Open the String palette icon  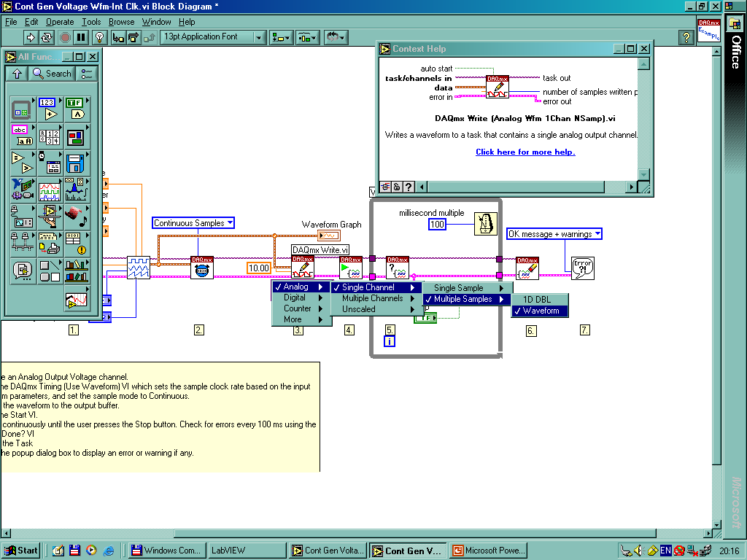22,136
